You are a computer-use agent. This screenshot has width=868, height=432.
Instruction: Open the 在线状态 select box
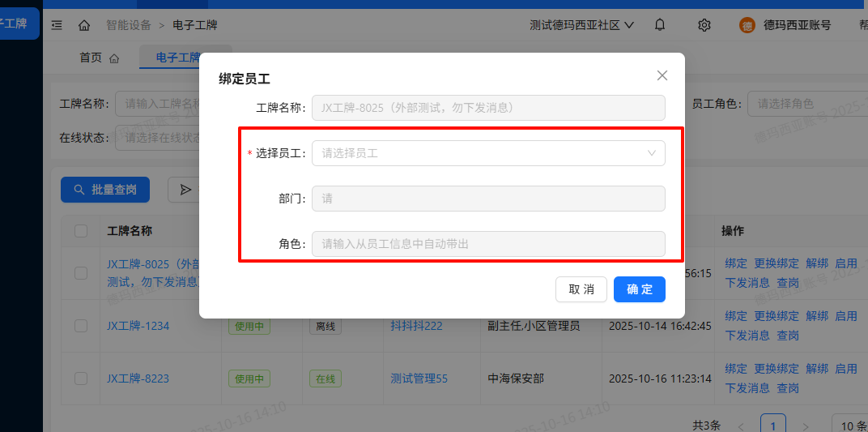pos(157,138)
